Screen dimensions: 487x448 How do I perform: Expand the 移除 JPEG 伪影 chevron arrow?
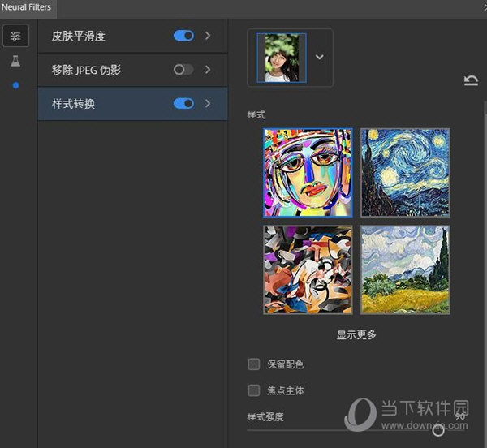[x=208, y=70]
